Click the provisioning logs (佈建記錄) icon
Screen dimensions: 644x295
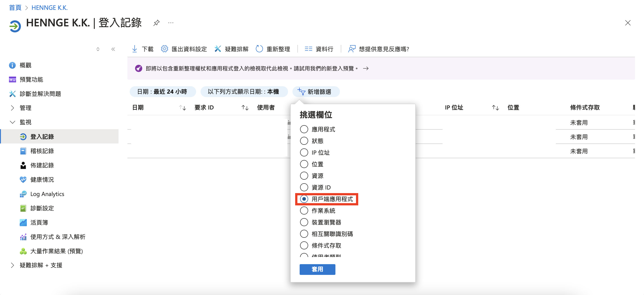click(23, 165)
